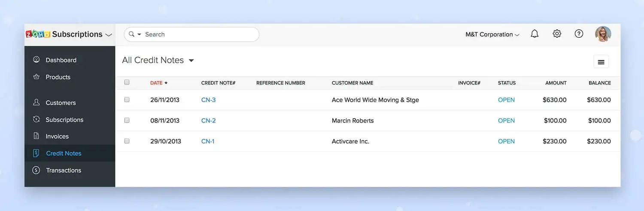Click the STATUS column header

point(507,83)
